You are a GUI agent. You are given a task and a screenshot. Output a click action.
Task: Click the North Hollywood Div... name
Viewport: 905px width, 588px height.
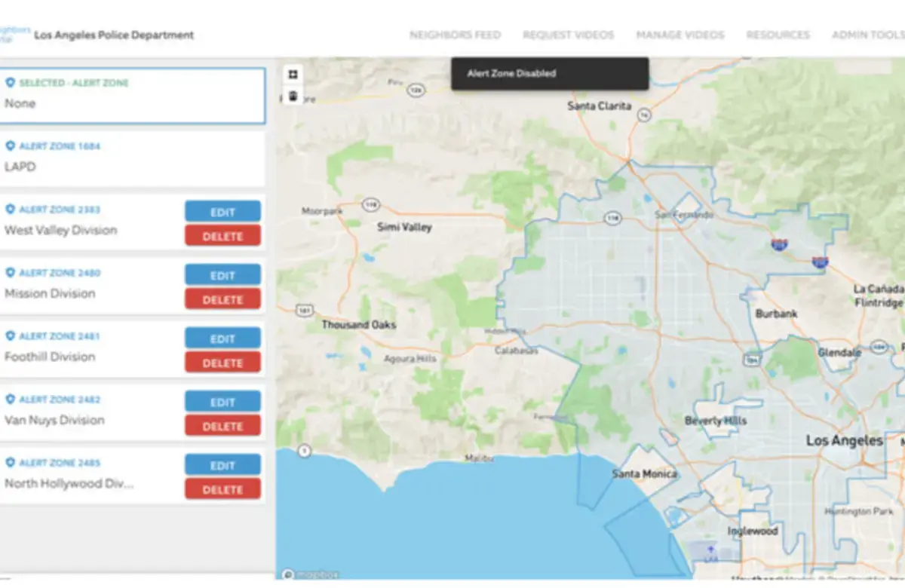tap(69, 483)
